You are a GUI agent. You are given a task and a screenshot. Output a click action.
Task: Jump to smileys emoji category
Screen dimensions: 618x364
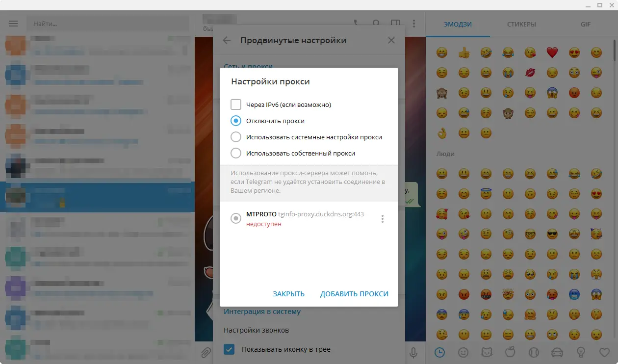click(463, 352)
